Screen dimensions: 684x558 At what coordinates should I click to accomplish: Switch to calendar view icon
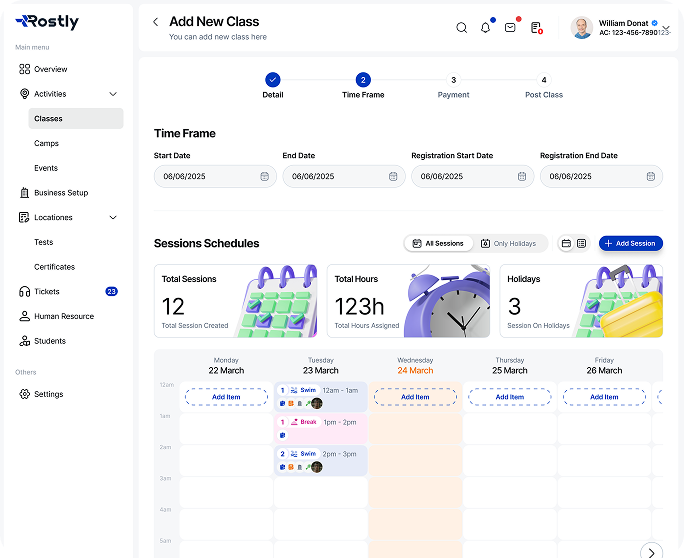566,243
